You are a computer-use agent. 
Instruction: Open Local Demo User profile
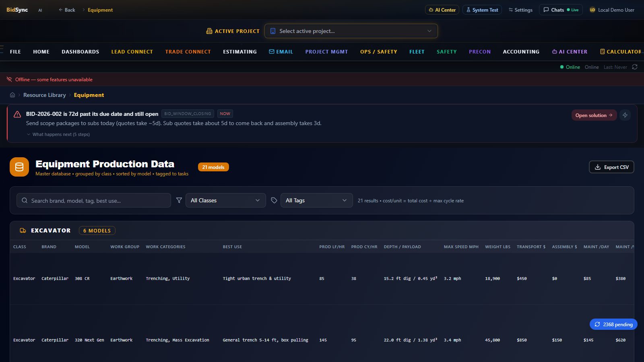click(612, 10)
